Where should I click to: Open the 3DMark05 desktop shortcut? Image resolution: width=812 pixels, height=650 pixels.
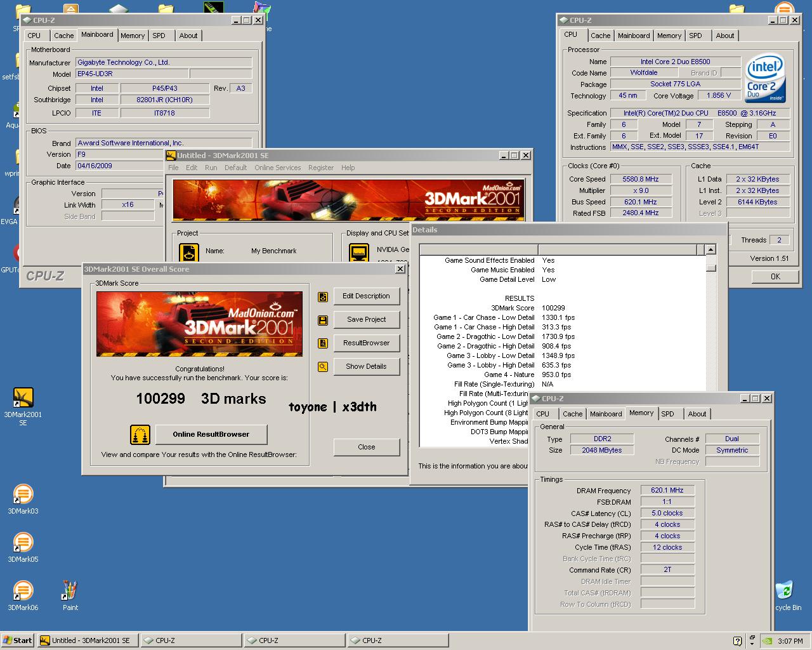coord(23,542)
